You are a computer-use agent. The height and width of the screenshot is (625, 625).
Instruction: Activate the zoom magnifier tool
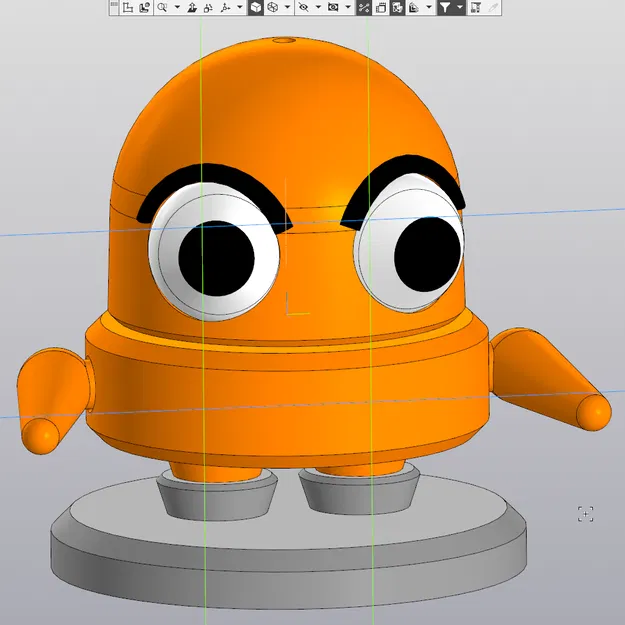pos(162,7)
